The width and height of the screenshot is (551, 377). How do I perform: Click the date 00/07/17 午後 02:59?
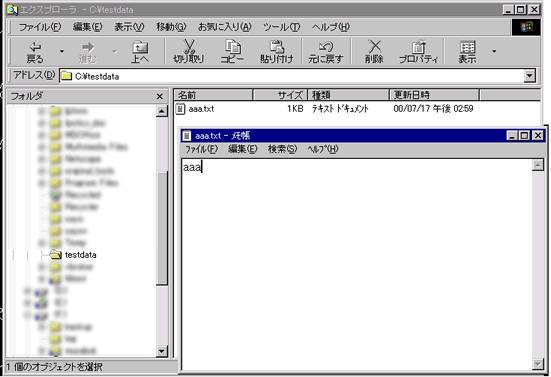click(x=433, y=109)
